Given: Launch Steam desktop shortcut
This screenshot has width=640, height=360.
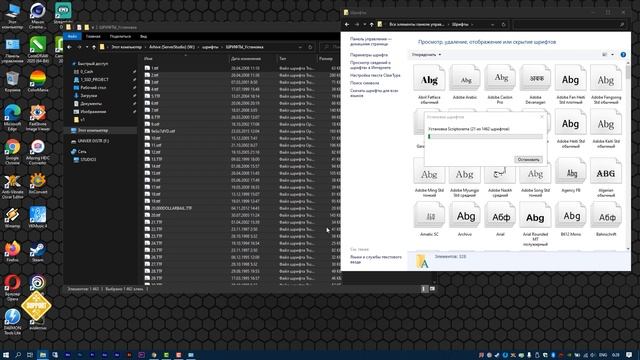Looking at the screenshot, I should 38,251.
